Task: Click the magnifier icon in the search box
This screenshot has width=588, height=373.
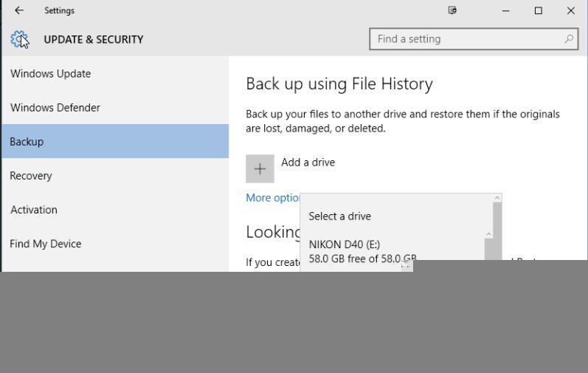Action: tap(569, 39)
